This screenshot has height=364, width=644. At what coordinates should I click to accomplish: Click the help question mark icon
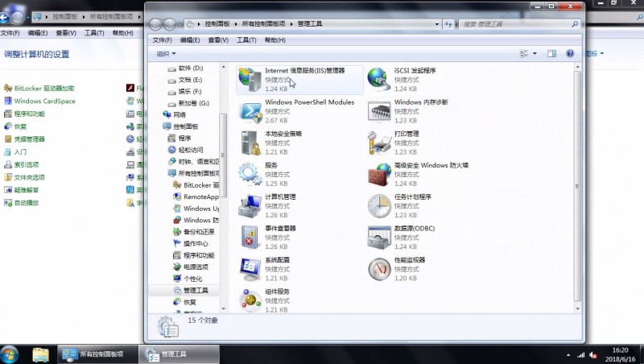pyautogui.click(x=570, y=53)
